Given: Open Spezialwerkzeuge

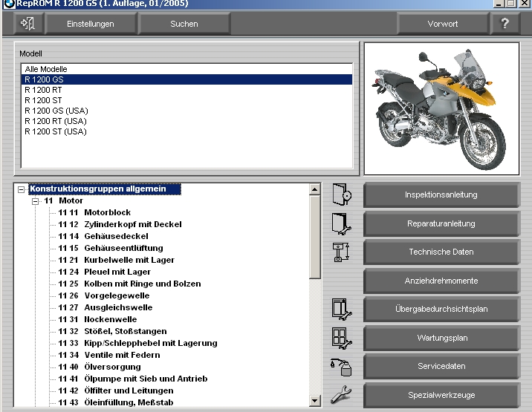Looking at the screenshot, I should tap(441, 395).
